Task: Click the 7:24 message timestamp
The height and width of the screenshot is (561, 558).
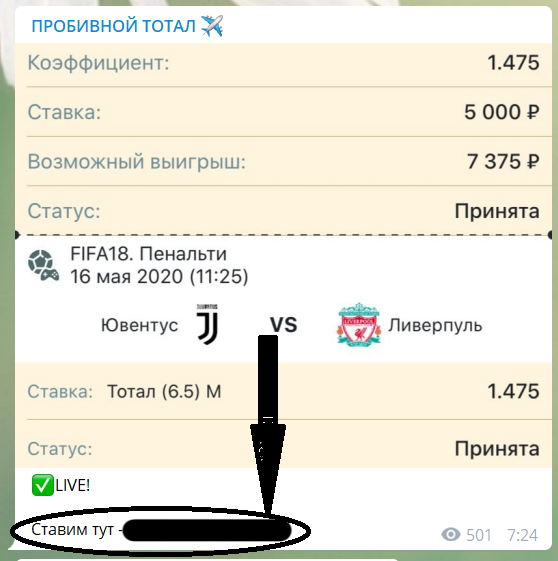Action: (x=523, y=535)
